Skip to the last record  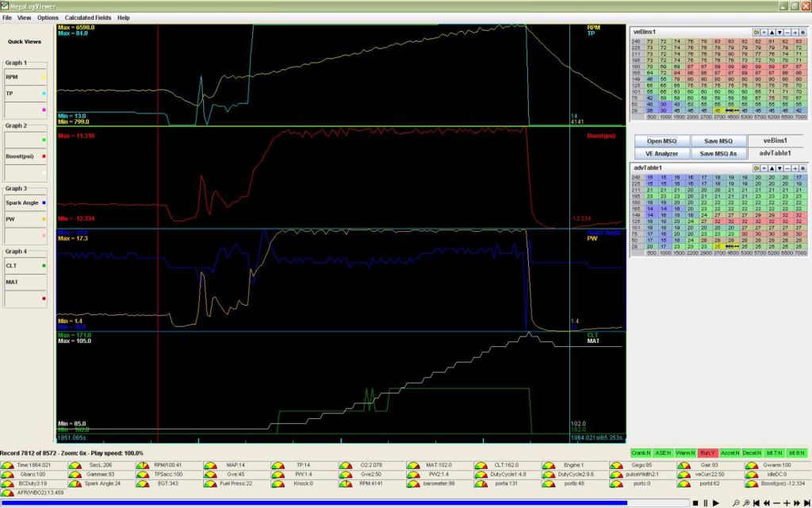coord(806,502)
